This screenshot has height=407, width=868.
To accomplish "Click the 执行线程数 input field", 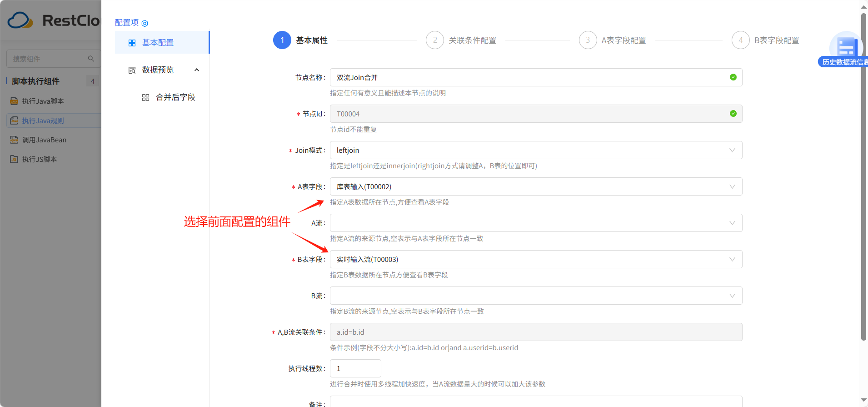I will coord(355,368).
